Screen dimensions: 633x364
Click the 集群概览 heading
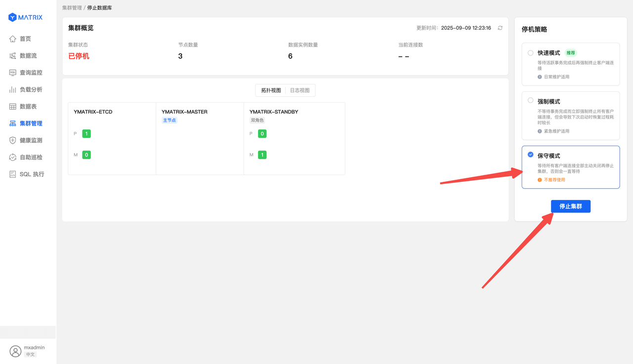coord(81,28)
